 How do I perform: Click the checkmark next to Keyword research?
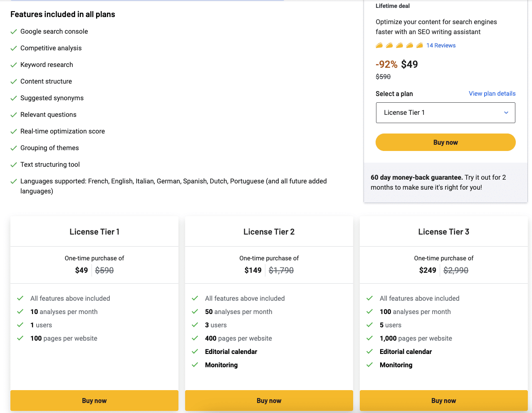14,65
